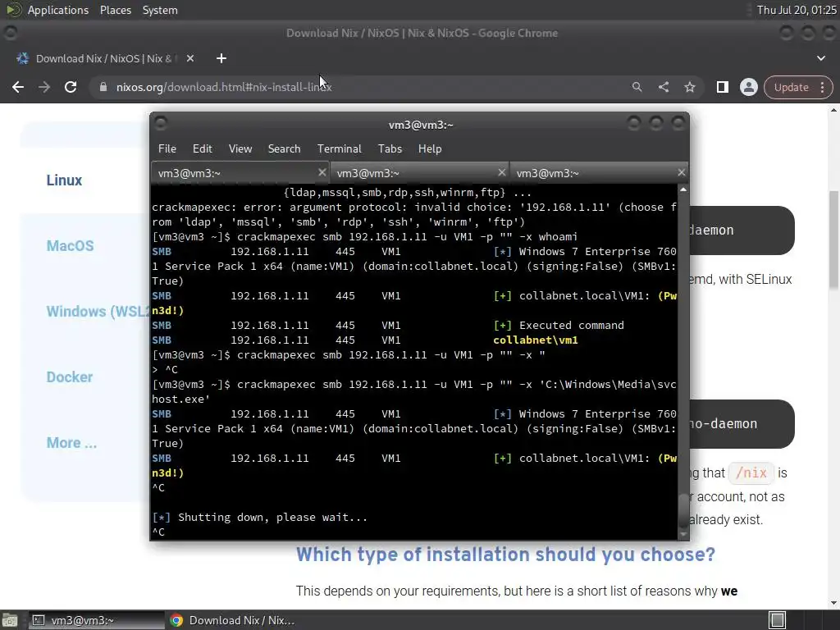
Task: Reload the nixos.org page
Action: pyautogui.click(x=71, y=87)
